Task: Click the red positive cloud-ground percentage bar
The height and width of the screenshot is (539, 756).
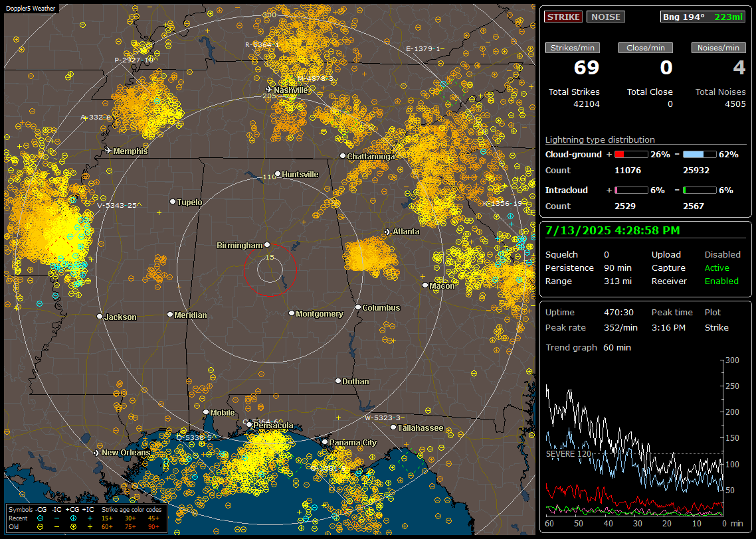Action: coord(631,155)
